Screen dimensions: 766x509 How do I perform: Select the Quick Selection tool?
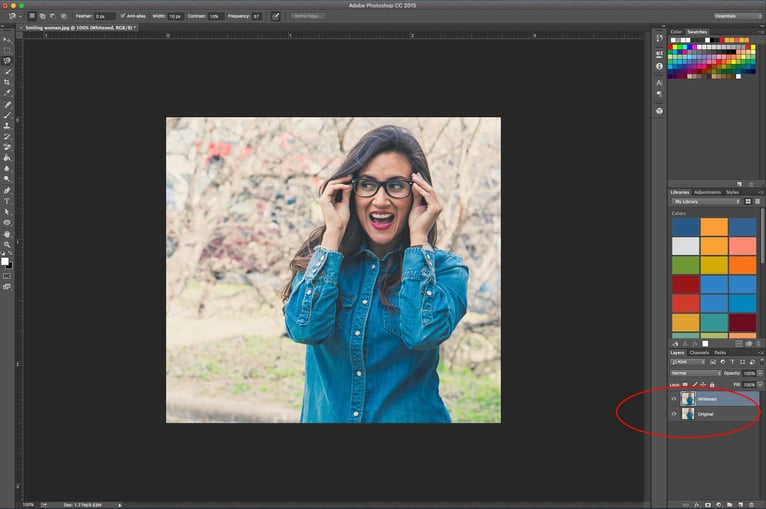(7, 72)
